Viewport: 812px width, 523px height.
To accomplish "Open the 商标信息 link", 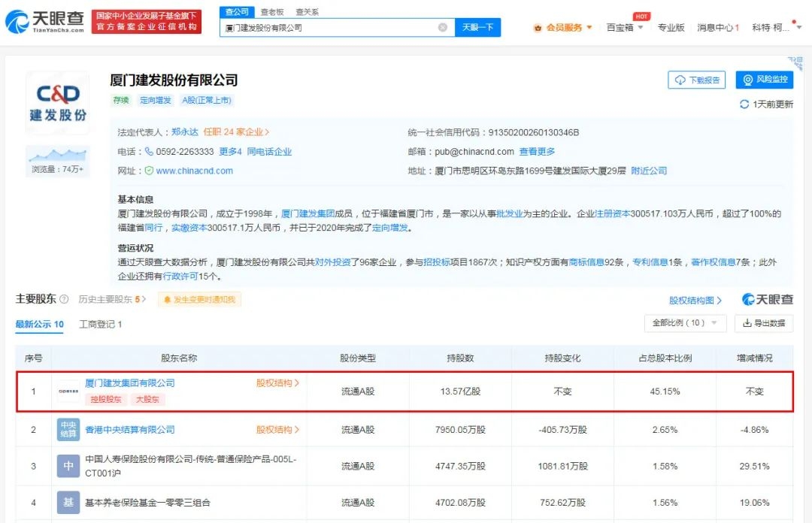I will 586,262.
